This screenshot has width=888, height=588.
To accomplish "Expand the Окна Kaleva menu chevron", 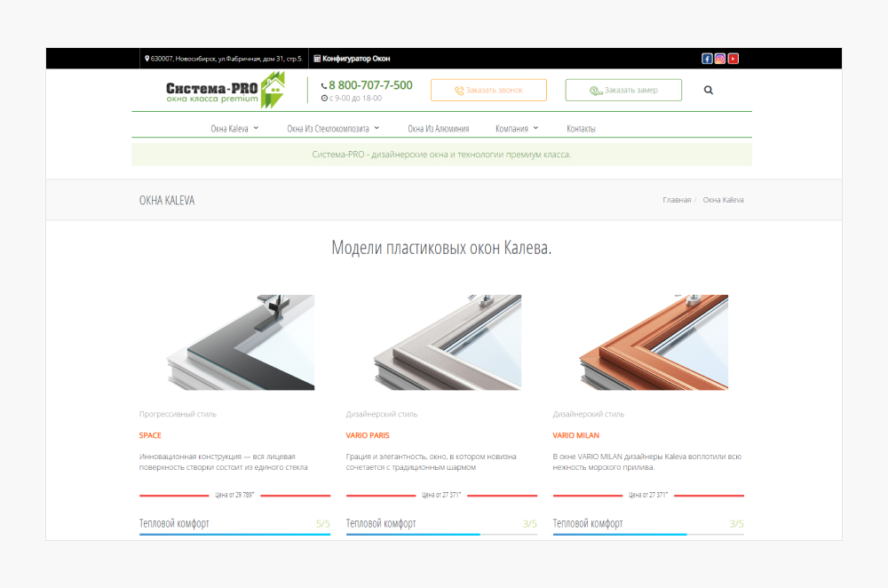I will pos(256,128).
